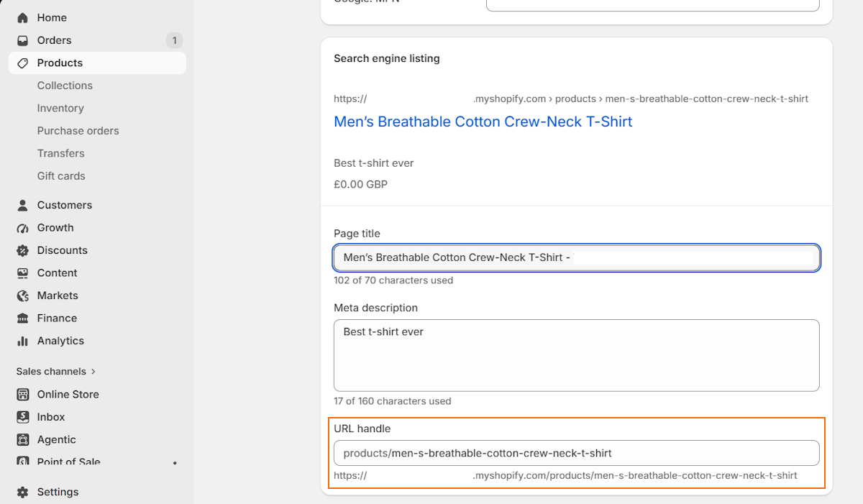Click the Inbox chat icon
Image resolution: width=863 pixels, height=504 pixels.
23,417
